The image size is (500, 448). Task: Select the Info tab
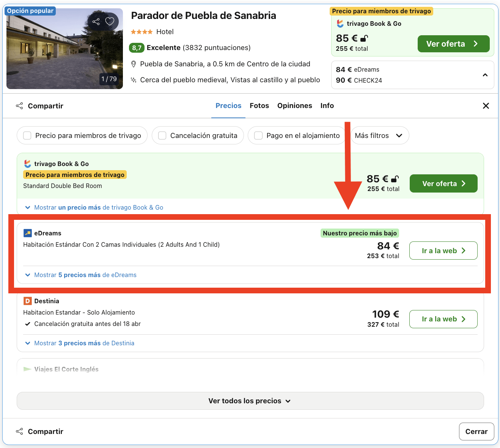[x=327, y=106]
